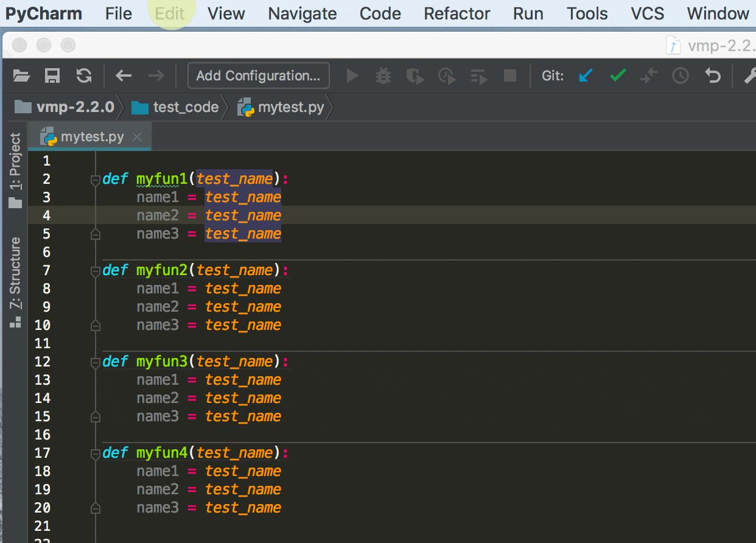
Task: Click the Save All floppy disk icon
Action: [52, 75]
